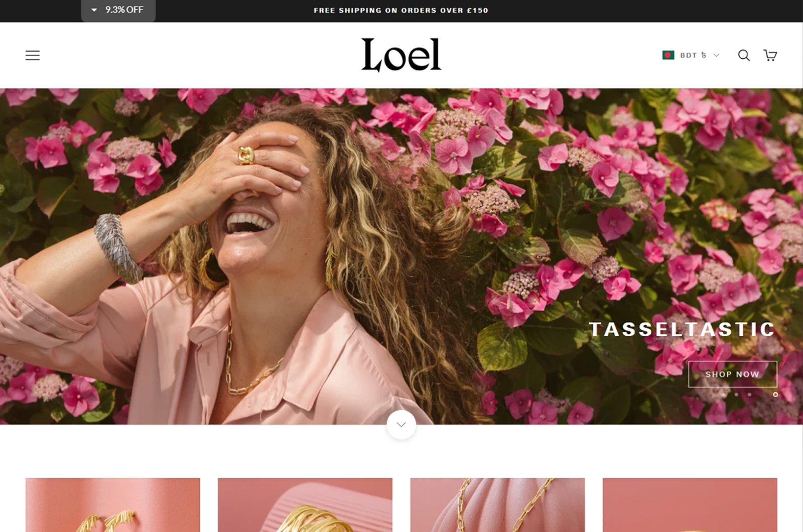The height and width of the screenshot is (532, 803).
Task: Open the gold wrapped ring thumbnail
Action: (x=305, y=505)
